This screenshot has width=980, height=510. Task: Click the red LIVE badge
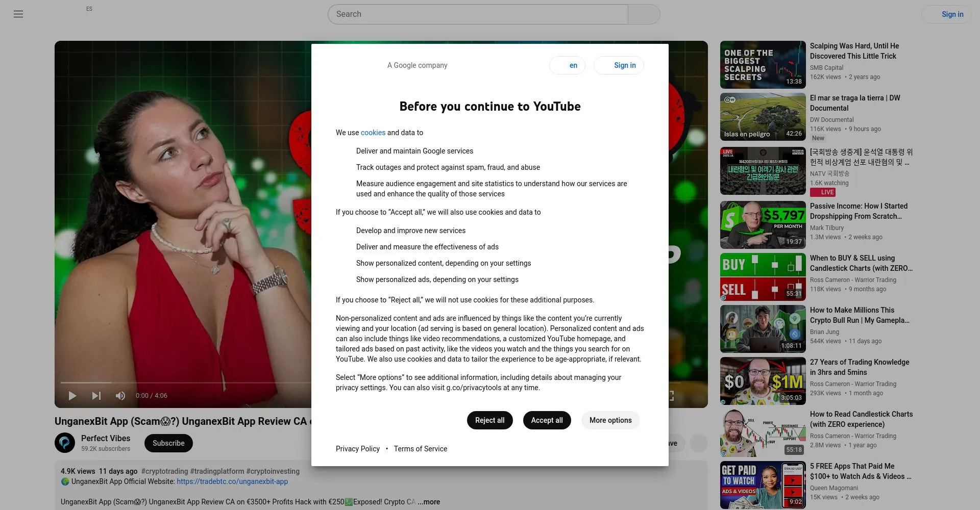[823, 192]
